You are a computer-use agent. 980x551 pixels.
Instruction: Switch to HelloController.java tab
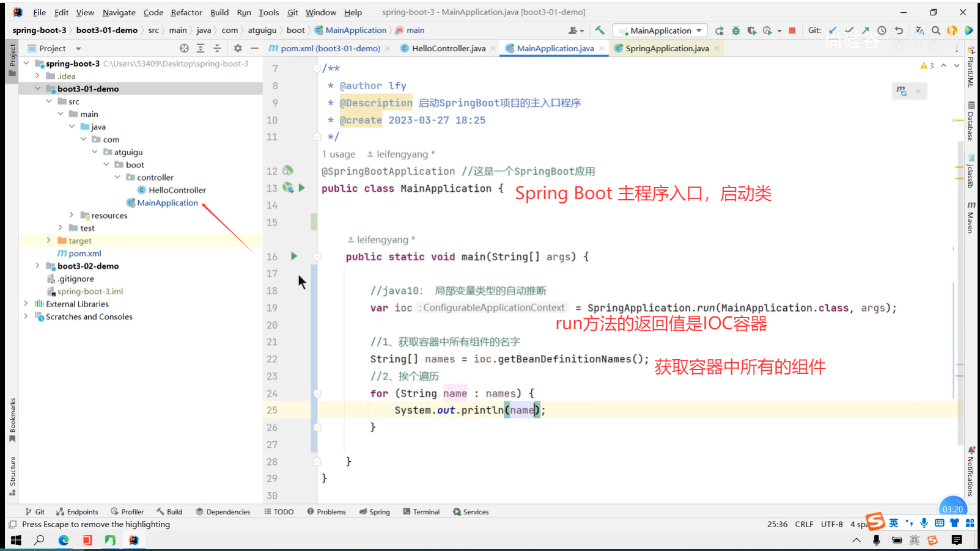[448, 48]
